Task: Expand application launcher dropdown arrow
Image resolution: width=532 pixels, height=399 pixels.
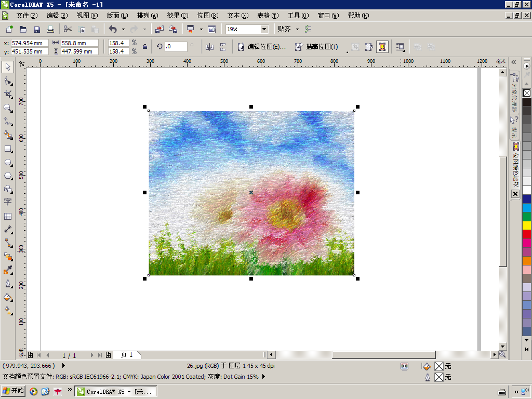Action: tap(201, 29)
